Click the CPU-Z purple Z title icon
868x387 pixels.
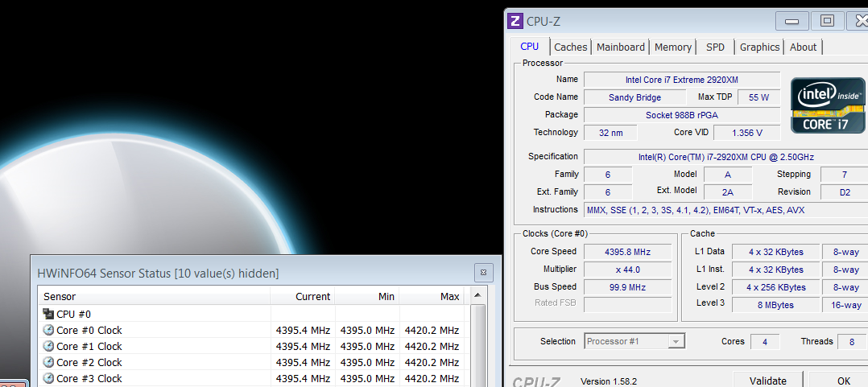pyautogui.click(x=515, y=22)
